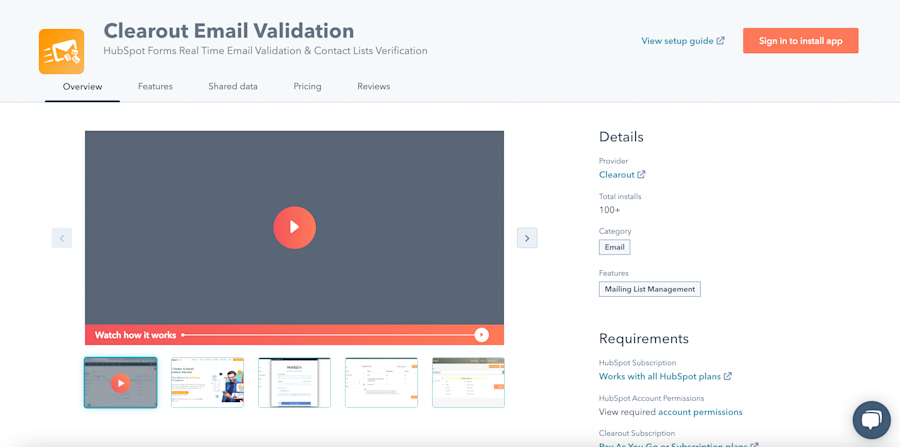Image resolution: width=900 pixels, height=447 pixels.
Task: Click the HubSpot Account Permissions label
Action: coord(651,398)
